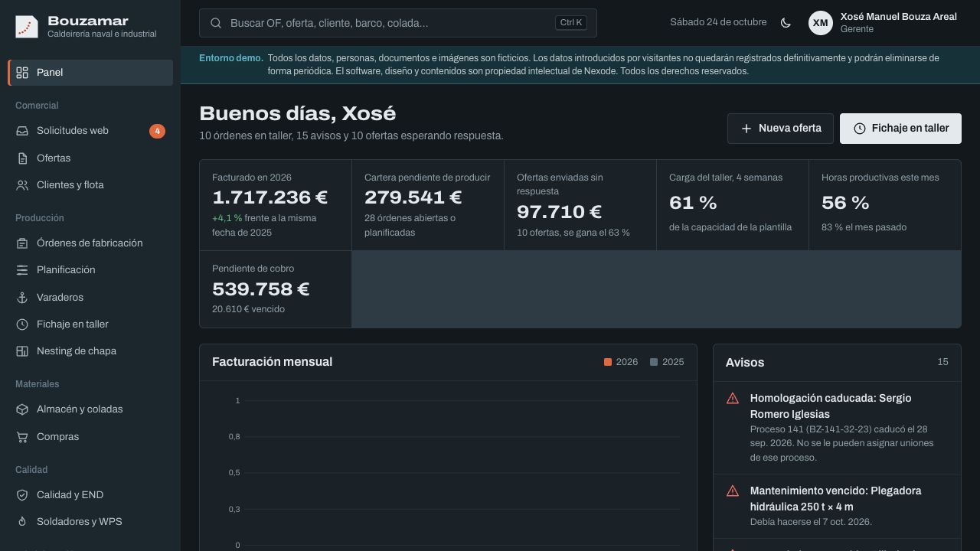This screenshot has height=551, width=980.
Task: Click the Ofertas document icon
Action: (22, 158)
